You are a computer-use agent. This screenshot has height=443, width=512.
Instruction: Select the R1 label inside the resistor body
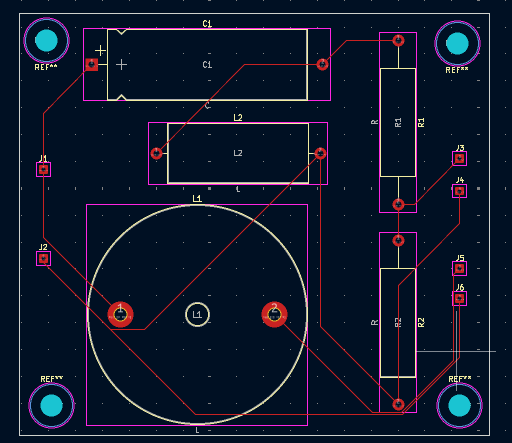pos(398,122)
